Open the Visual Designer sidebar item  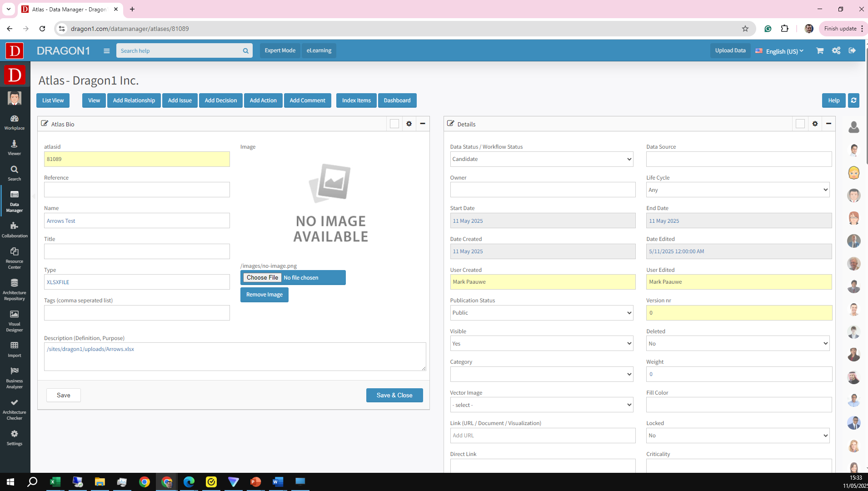15,321
